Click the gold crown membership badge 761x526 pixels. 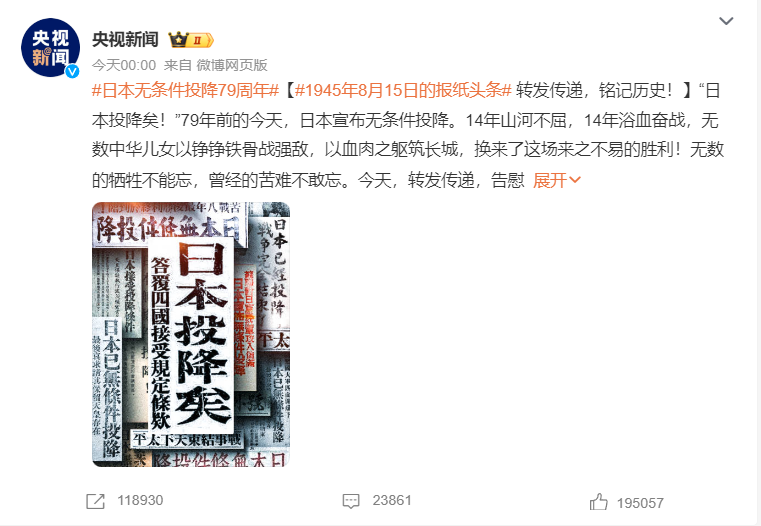[179, 39]
